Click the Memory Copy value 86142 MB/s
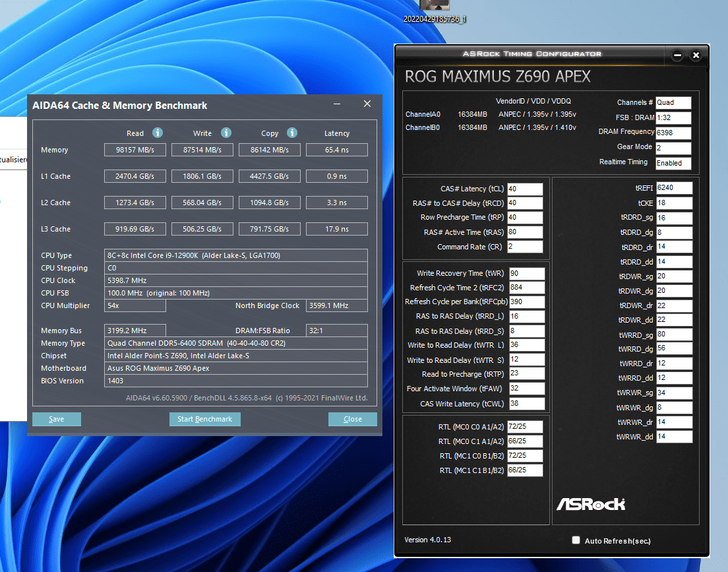The image size is (728, 572). pos(270,150)
